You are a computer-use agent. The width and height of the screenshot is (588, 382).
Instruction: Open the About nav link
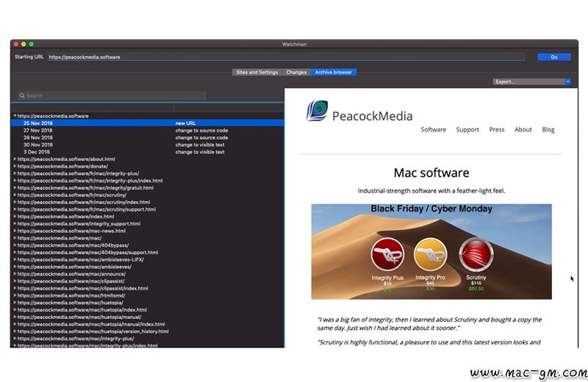tap(523, 130)
